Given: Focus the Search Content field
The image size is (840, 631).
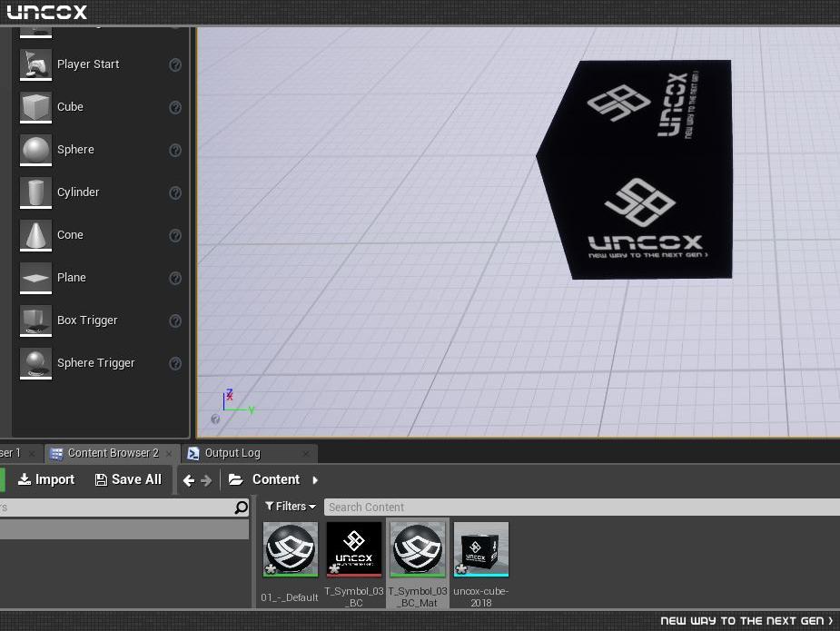Looking at the screenshot, I should pos(582,507).
